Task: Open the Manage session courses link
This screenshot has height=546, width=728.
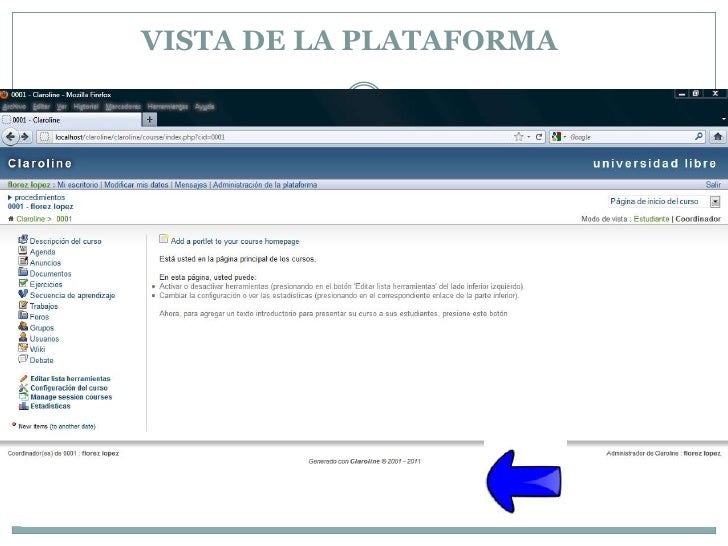Action: 71,397
